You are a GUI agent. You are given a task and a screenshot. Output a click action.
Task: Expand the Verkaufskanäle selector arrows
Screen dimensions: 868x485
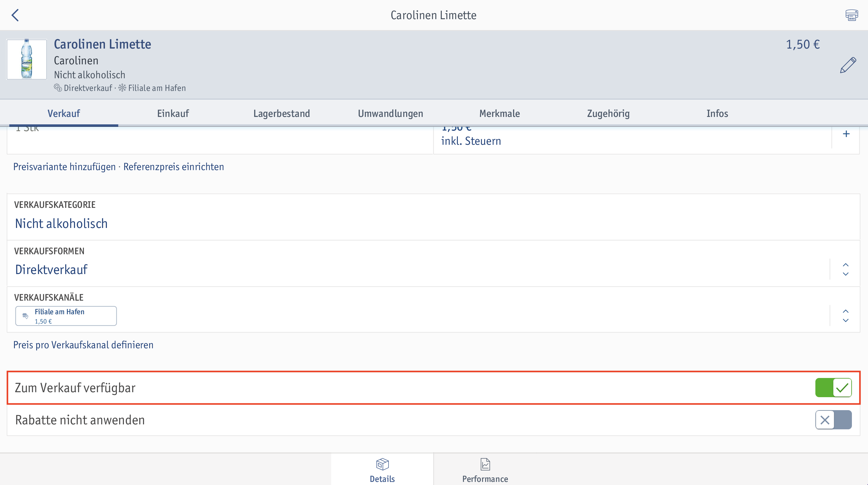click(x=845, y=316)
